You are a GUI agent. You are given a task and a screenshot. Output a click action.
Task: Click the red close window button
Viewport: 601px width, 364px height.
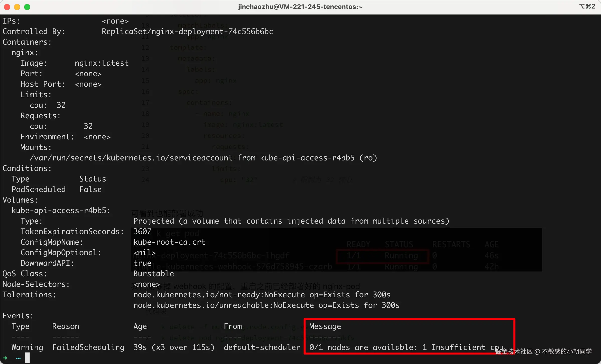pyautogui.click(x=7, y=7)
